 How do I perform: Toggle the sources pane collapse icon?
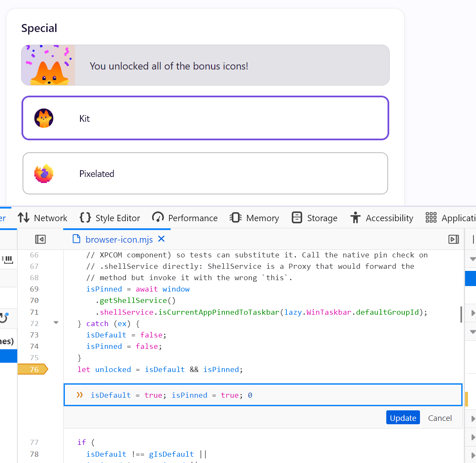pos(40,239)
